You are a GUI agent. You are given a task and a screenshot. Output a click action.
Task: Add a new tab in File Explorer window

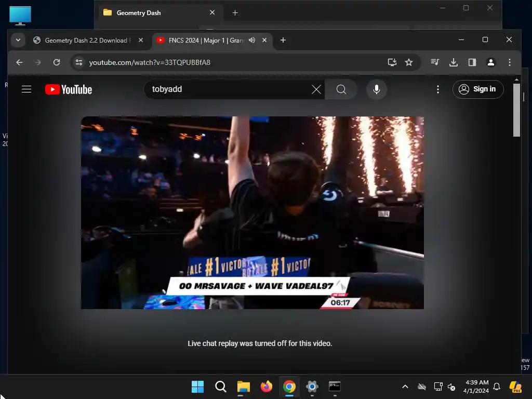[235, 13]
